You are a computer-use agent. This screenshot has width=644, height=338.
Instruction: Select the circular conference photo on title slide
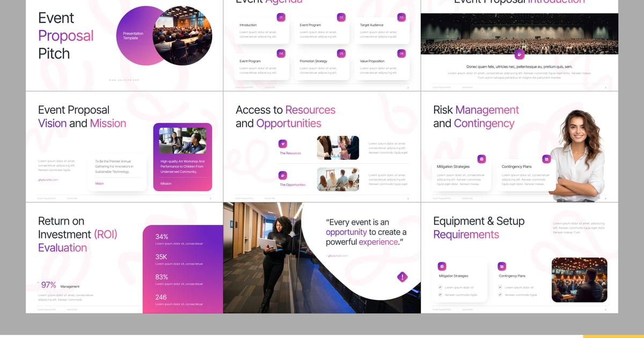pyautogui.click(x=182, y=36)
